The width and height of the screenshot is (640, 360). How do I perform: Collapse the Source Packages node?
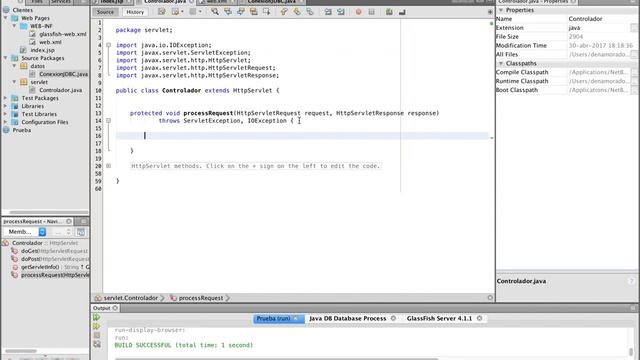(x=6, y=58)
